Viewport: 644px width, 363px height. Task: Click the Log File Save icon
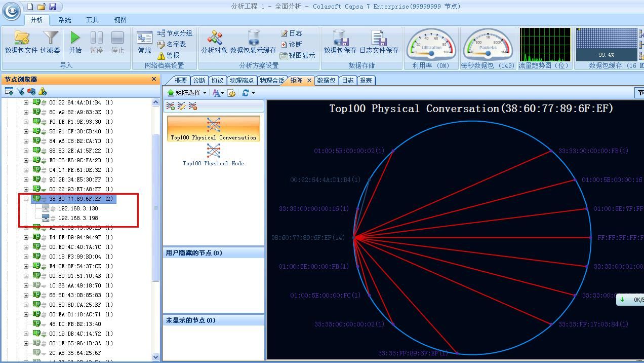tap(379, 38)
